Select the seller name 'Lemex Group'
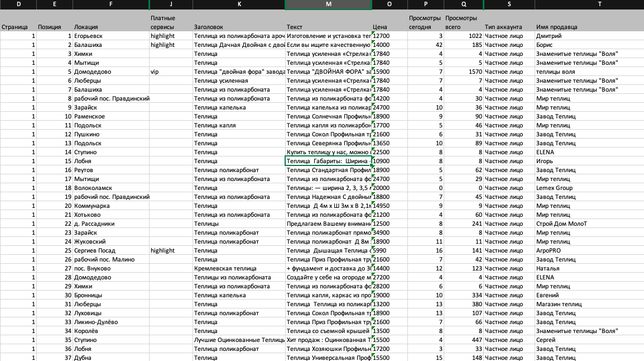Image resolution: width=644 pixels, height=361 pixels. pos(589,188)
